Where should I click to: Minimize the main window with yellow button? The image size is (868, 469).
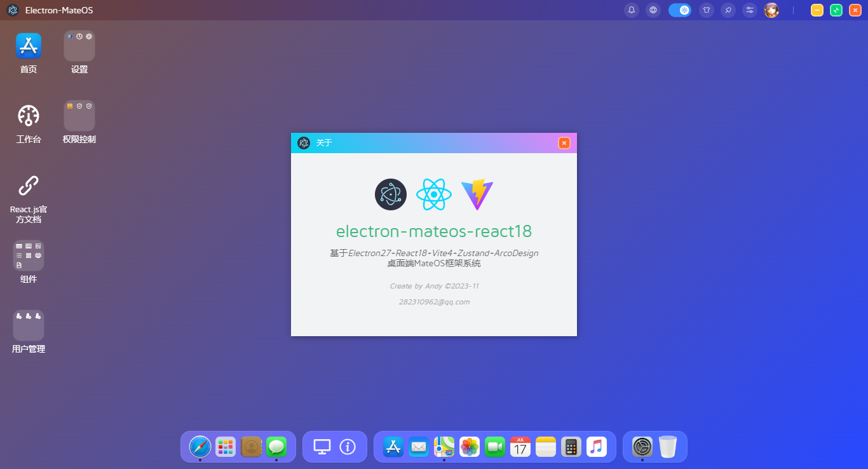coord(817,10)
